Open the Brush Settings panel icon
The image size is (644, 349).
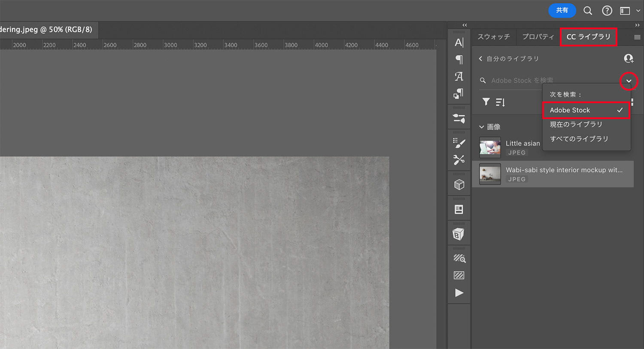(459, 118)
